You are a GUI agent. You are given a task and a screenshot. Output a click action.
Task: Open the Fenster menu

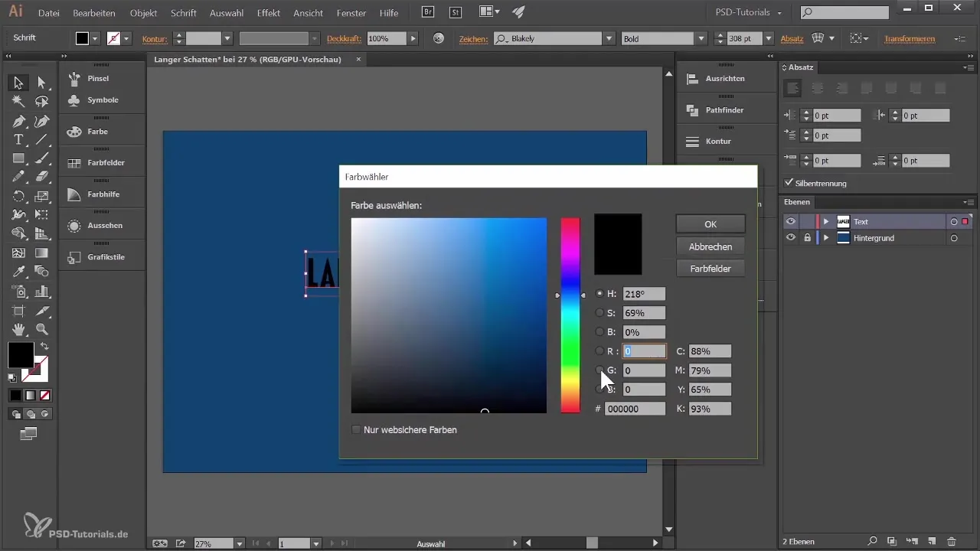point(351,13)
